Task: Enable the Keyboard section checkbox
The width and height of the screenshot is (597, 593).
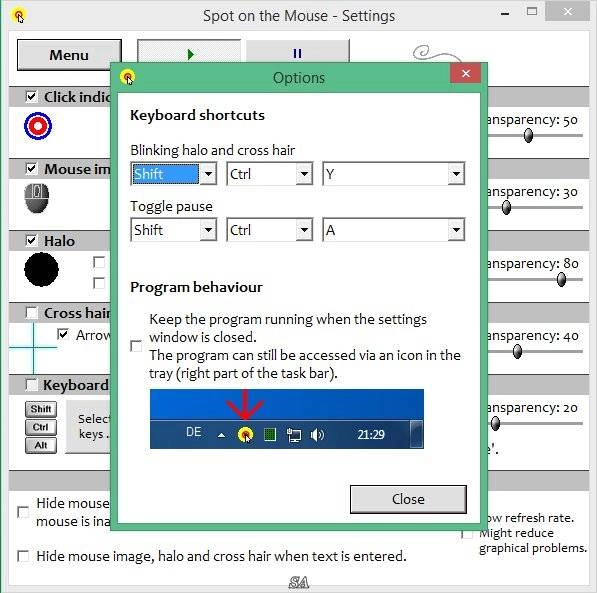Action: click(x=31, y=385)
